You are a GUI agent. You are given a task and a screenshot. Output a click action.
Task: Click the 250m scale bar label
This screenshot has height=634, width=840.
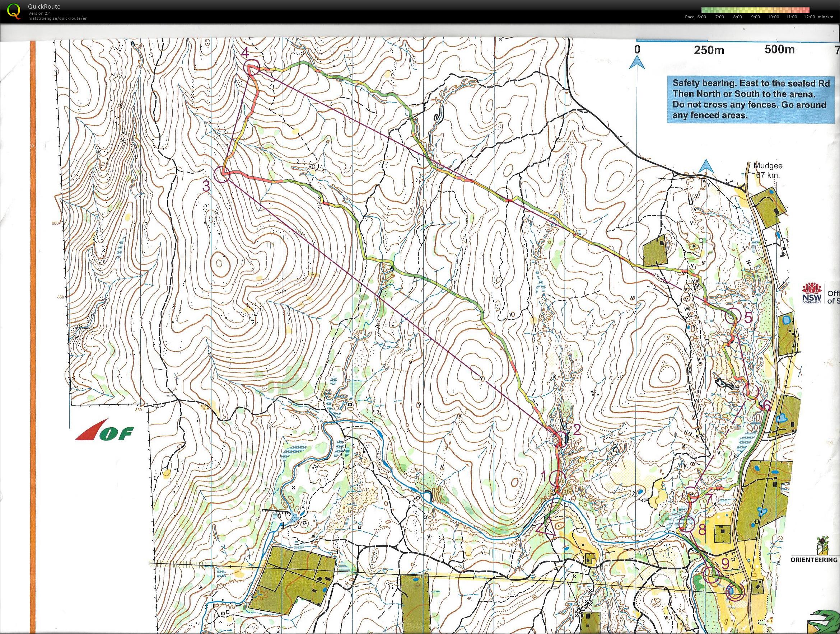[x=709, y=50]
